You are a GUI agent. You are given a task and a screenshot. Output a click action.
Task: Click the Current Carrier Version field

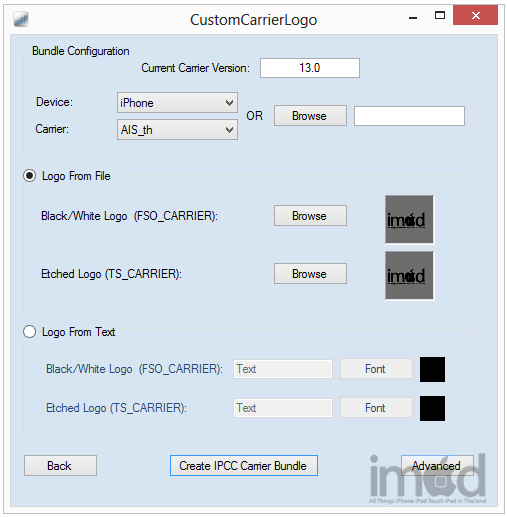310,68
